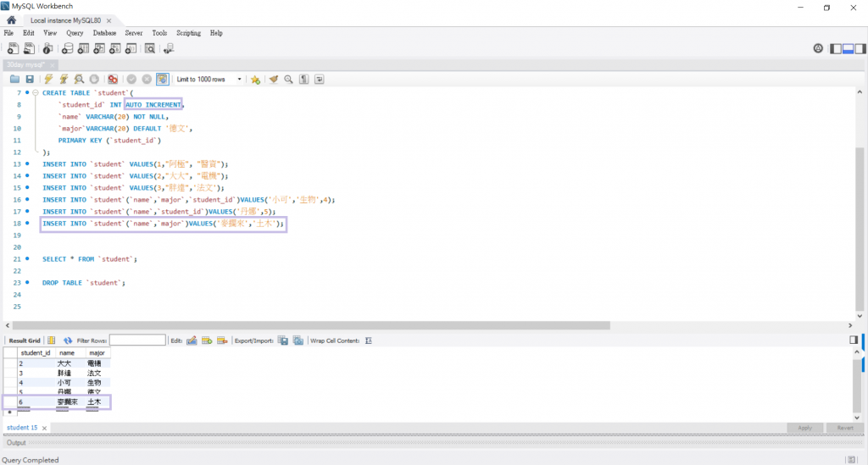868x465 pixels.
Task: Close the 30day mysql* editor tab
Action: (x=53, y=65)
